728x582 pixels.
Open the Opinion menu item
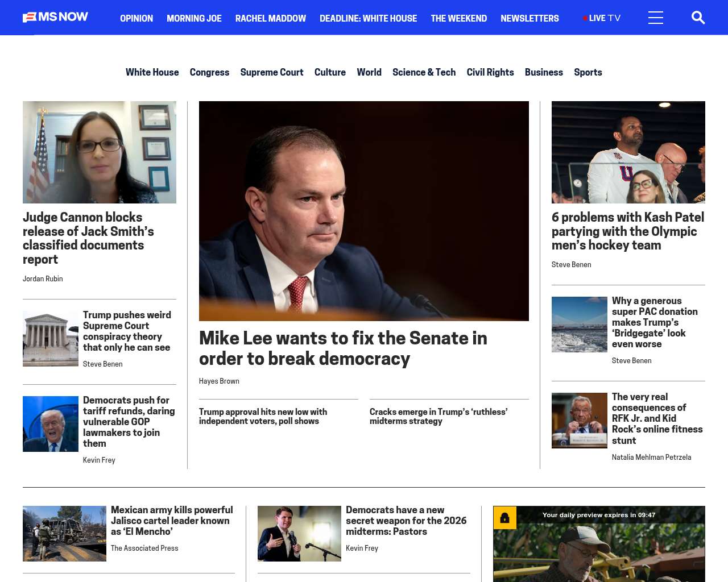(136, 18)
